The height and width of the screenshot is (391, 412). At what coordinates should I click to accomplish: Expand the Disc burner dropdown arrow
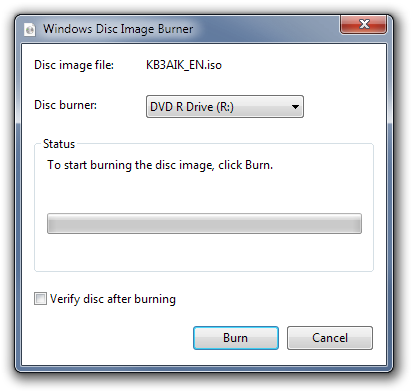coord(295,107)
